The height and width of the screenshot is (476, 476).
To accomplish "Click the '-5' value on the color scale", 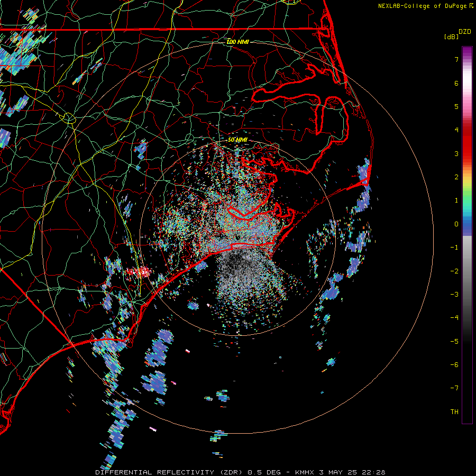I will 454,342.
